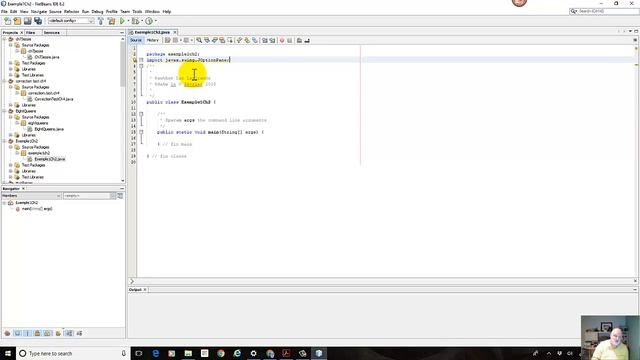Select EightQueens.java in the Projects tree
The width and height of the screenshot is (640, 360).
pyautogui.click(x=49, y=129)
